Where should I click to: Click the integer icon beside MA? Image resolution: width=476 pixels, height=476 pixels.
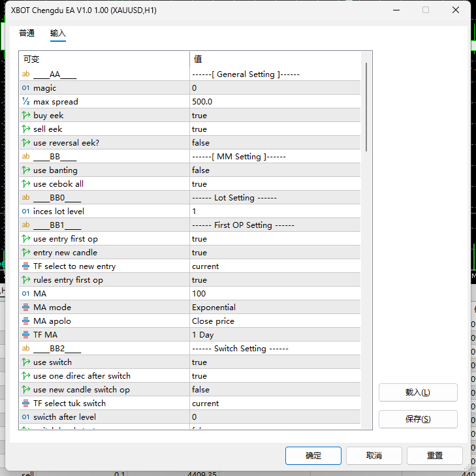point(26,294)
